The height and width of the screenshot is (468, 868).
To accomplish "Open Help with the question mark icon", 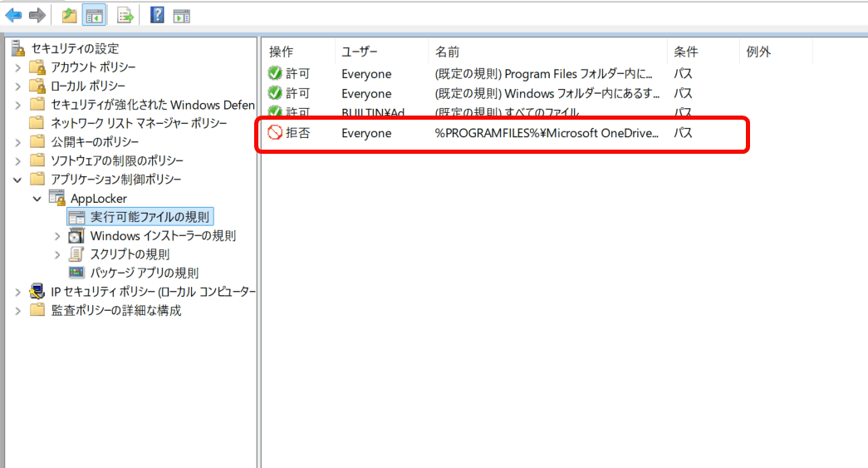I will click(x=157, y=15).
